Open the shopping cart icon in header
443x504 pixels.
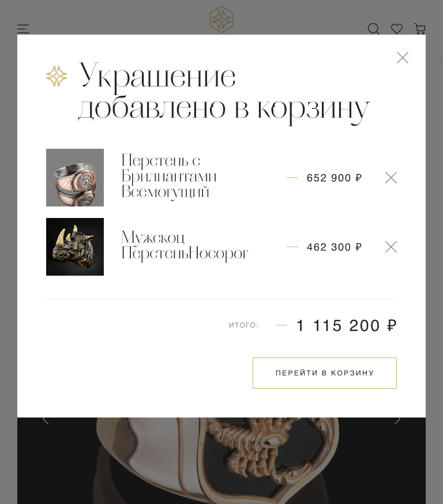[420, 29]
